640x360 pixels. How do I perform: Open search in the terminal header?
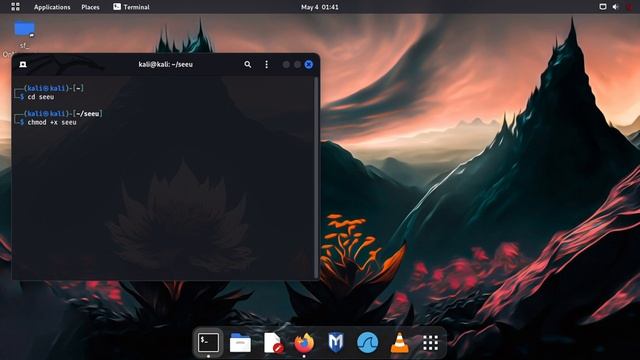click(x=247, y=64)
